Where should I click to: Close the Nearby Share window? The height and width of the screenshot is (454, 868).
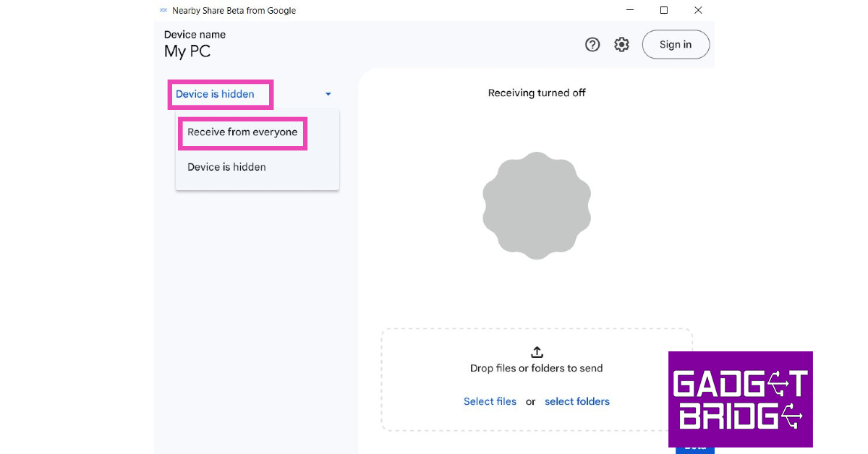[698, 10]
